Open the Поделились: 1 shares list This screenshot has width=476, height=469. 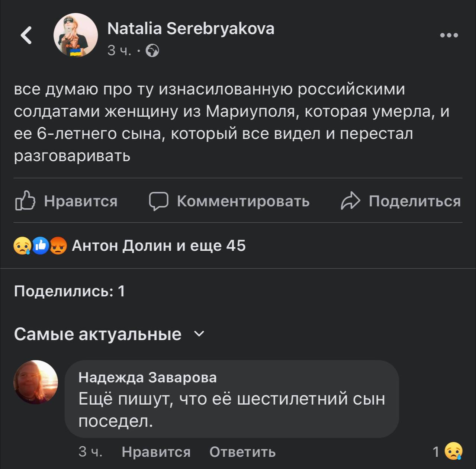(69, 291)
